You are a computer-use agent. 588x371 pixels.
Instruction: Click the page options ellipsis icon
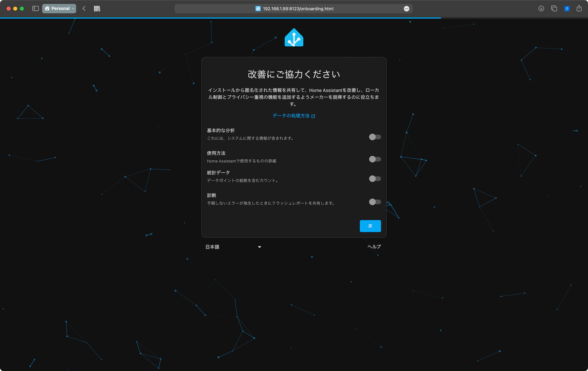click(406, 9)
